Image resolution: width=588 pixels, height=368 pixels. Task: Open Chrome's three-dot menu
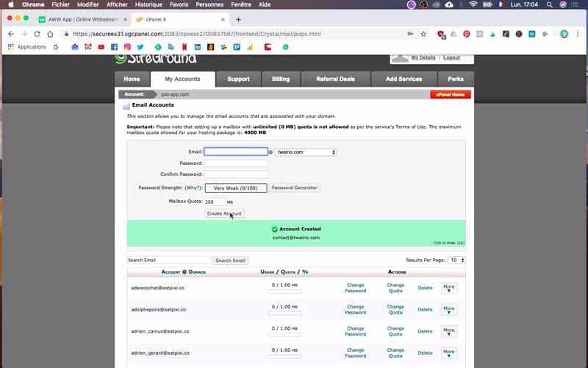(578, 34)
